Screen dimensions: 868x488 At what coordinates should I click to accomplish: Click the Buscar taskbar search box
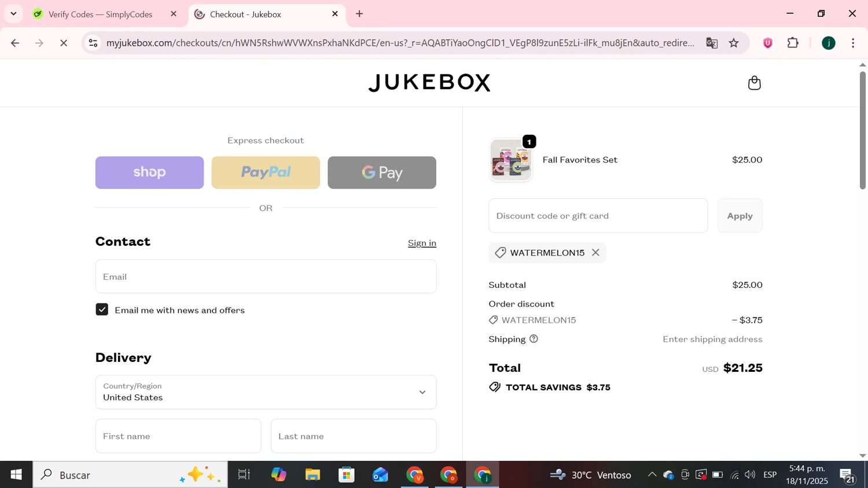(130, 475)
